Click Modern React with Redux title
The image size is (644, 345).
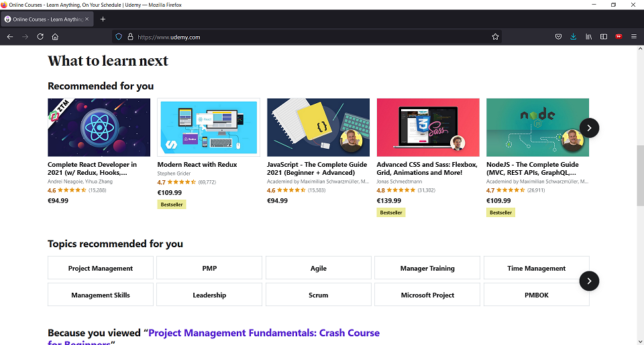click(197, 165)
